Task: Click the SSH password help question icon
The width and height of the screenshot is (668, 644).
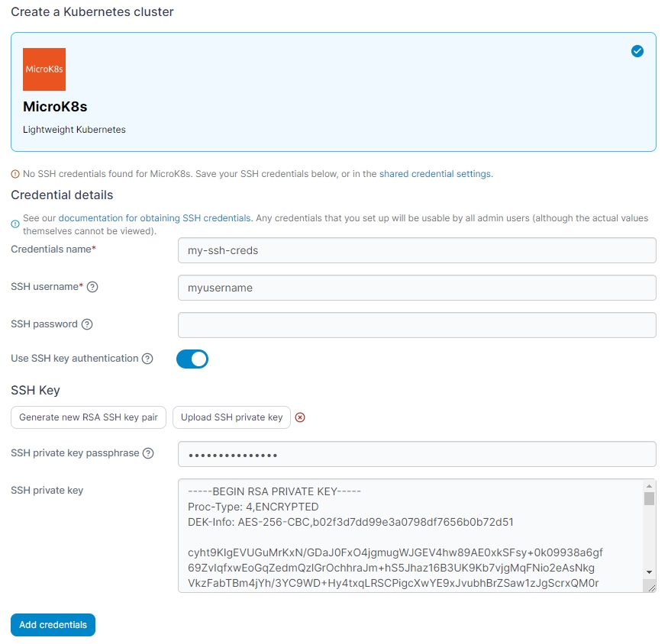Action: point(87,324)
